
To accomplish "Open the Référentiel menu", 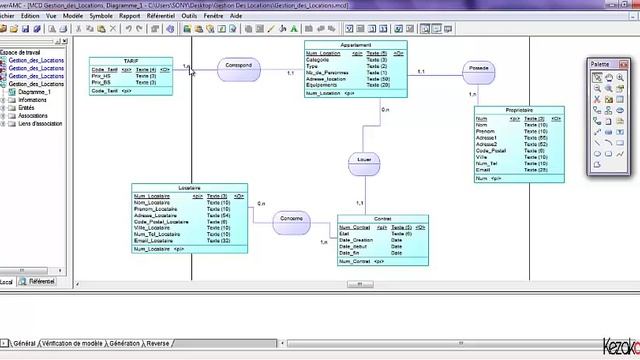I will tap(160, 16).
